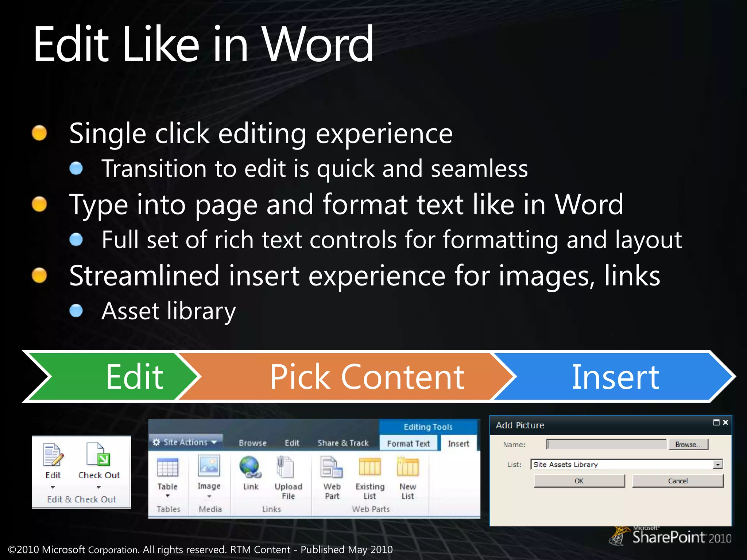Insert a Link with the globe icon

(x=251, y=467)
